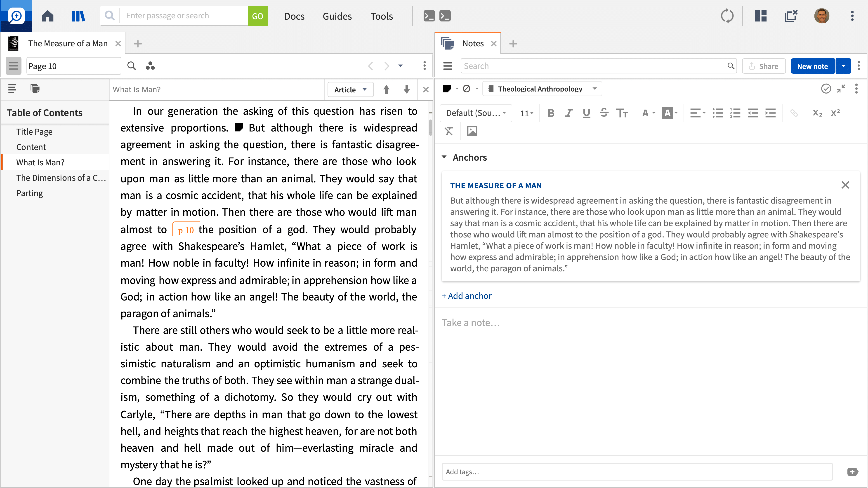
Task: Click the Share button
Action: (764, 66)
